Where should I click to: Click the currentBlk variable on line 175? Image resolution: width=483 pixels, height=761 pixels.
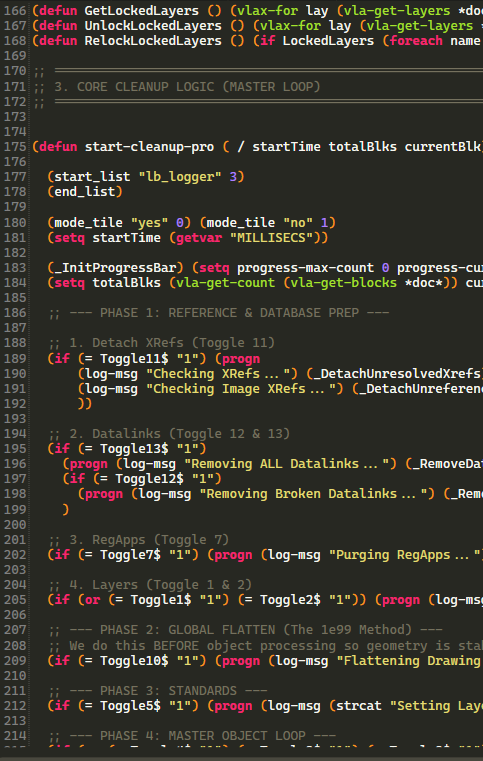click(442, 147)
